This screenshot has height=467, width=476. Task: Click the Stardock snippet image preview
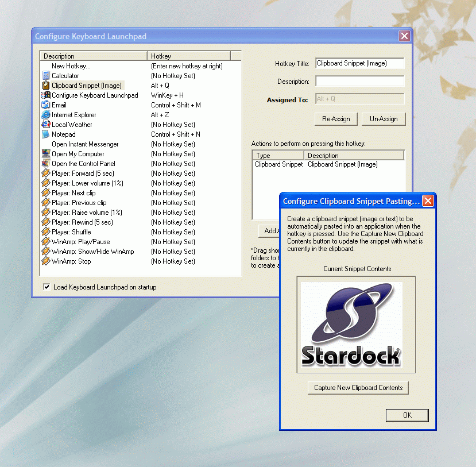(x=351, y=325)
